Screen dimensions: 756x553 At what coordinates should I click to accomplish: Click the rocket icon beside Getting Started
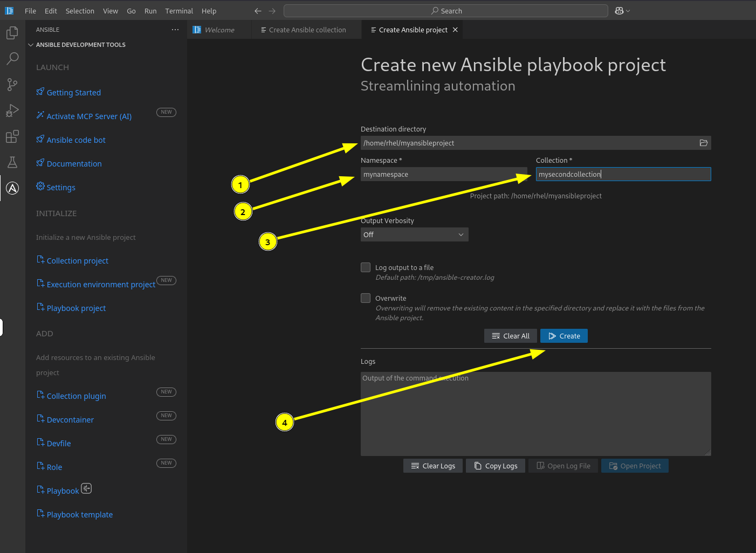pos(40,92)
